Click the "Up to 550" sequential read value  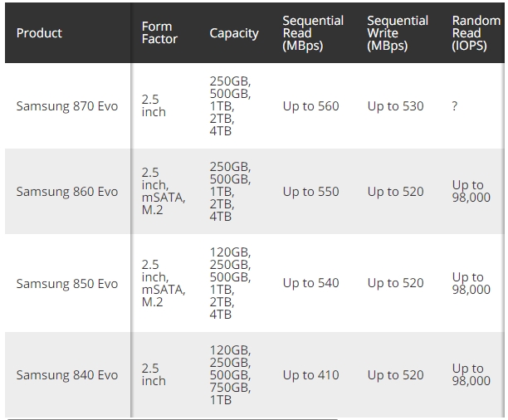[x=310, y=192]
